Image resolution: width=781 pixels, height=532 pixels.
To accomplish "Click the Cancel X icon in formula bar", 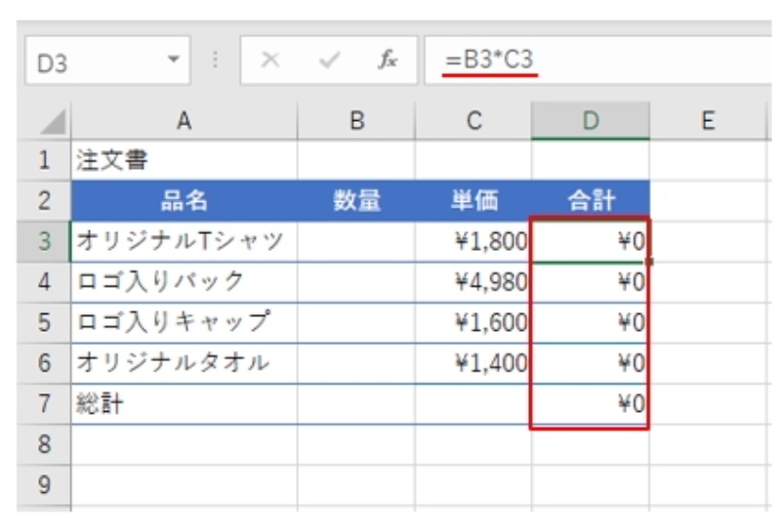I will [272, 61].
